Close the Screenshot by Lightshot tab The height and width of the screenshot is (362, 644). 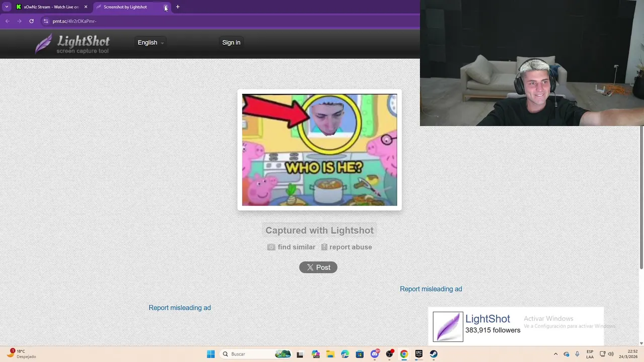[166, 7]
